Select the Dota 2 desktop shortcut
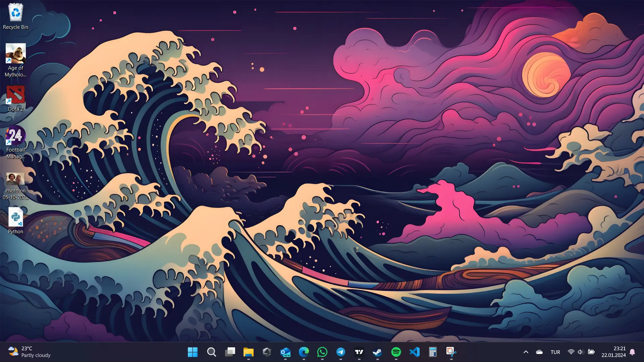 [x=15, y=99]
